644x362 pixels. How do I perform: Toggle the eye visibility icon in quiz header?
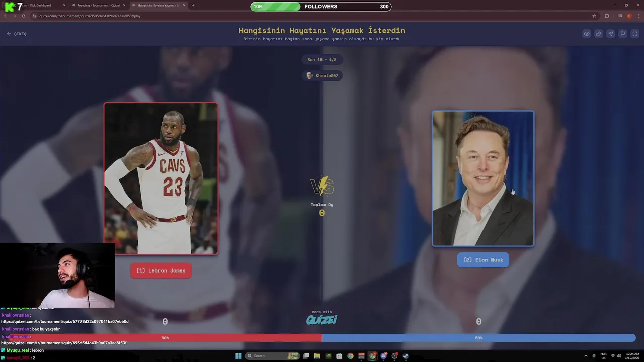tap(587, 34)
